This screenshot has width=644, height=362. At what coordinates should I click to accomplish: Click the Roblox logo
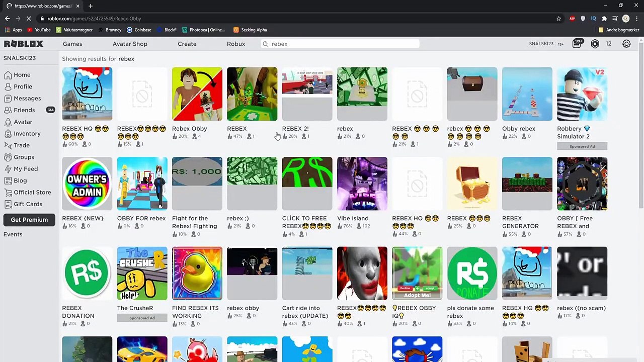pyautogui.click(x=24, y=44)
